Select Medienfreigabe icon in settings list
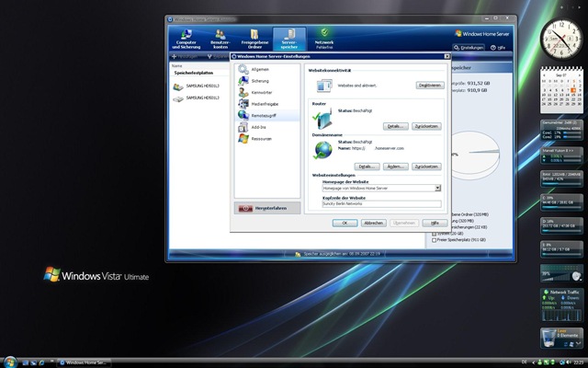Viewport: 588px width, 368px height. 243,104
